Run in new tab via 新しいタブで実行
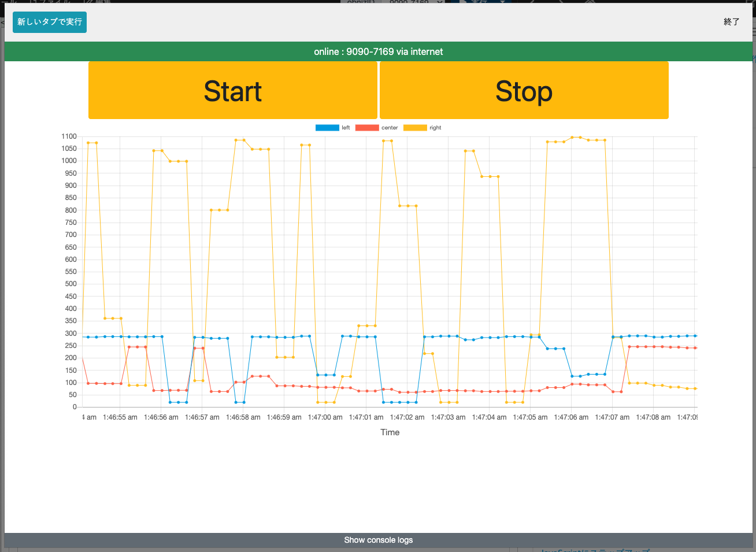 [x=50, y=22]
